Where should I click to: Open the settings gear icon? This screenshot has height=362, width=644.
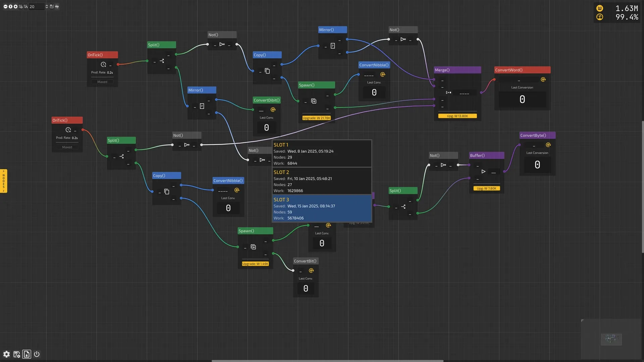pyautogui.click(x=6, y=354)
